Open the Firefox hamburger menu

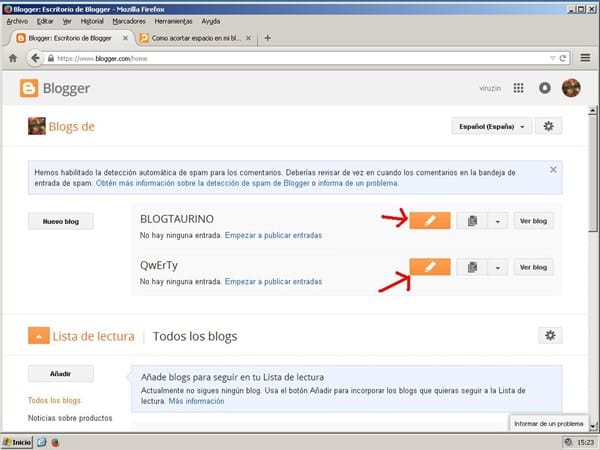point(585,58)
